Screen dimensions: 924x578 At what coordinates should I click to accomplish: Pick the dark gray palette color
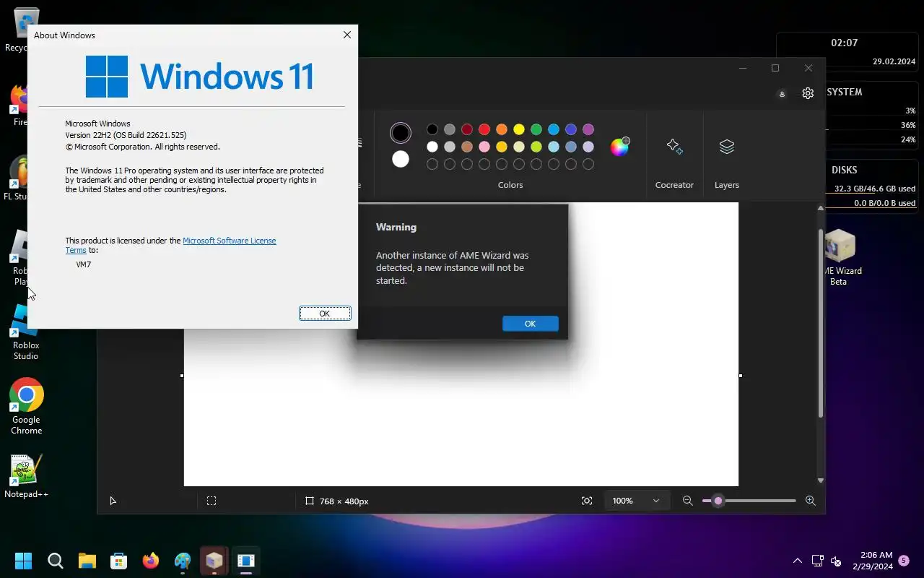[x=450, y=129]
